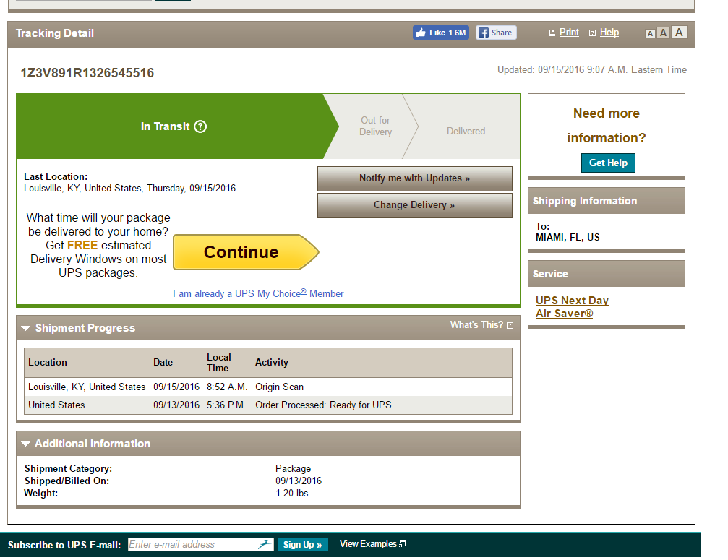Open the Help link
Screen dimensions: 728x560
[x=609, y=33]
